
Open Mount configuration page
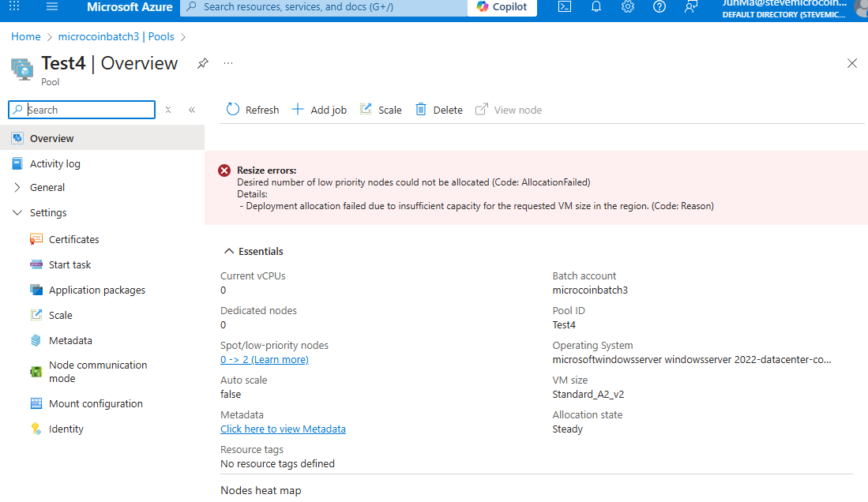[x=96, y=403]
